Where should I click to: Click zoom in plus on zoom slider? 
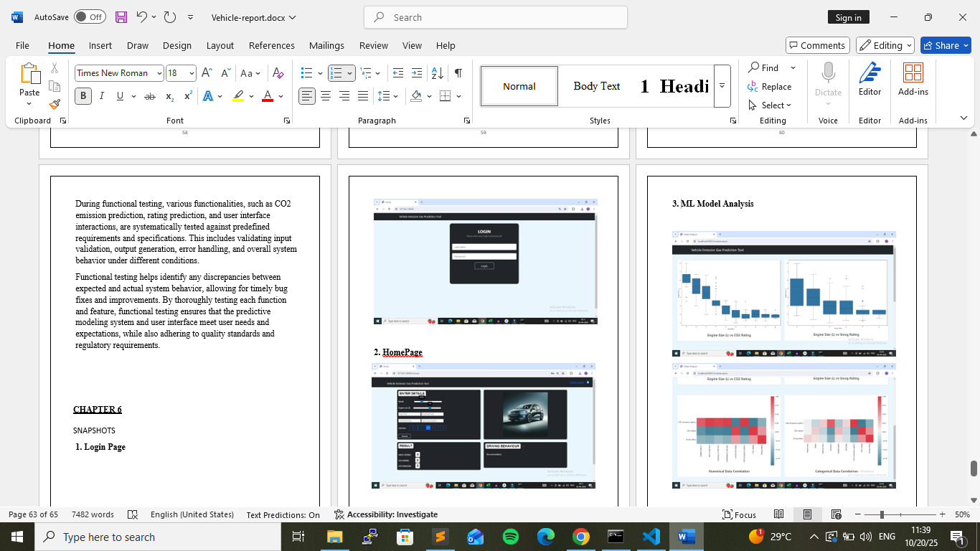click(942, 514)
